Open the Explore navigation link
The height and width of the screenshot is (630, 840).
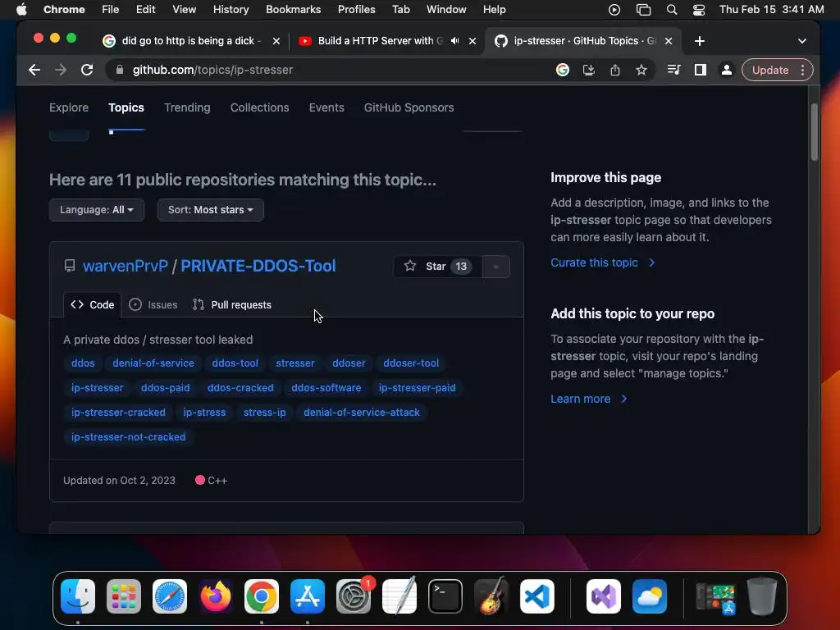coord(69,107)
